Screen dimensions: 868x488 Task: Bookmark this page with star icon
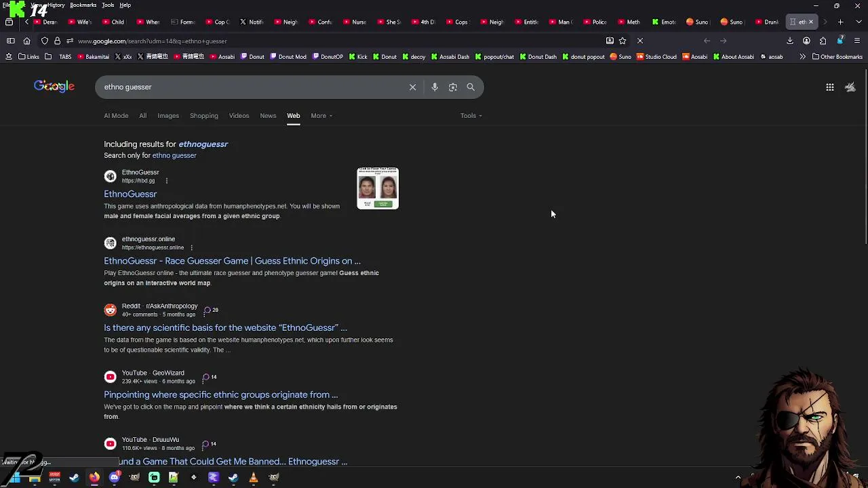tap(623, 41)
